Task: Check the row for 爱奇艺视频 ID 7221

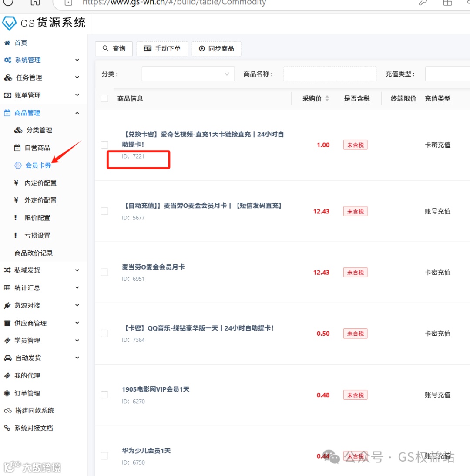Action: point(104,145)
